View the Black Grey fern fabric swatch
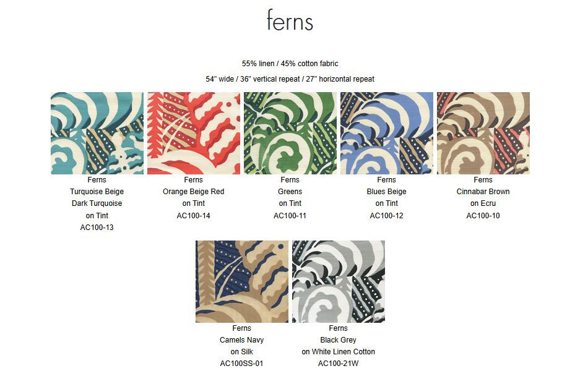 pyautogui.click(x=339, y=281)
